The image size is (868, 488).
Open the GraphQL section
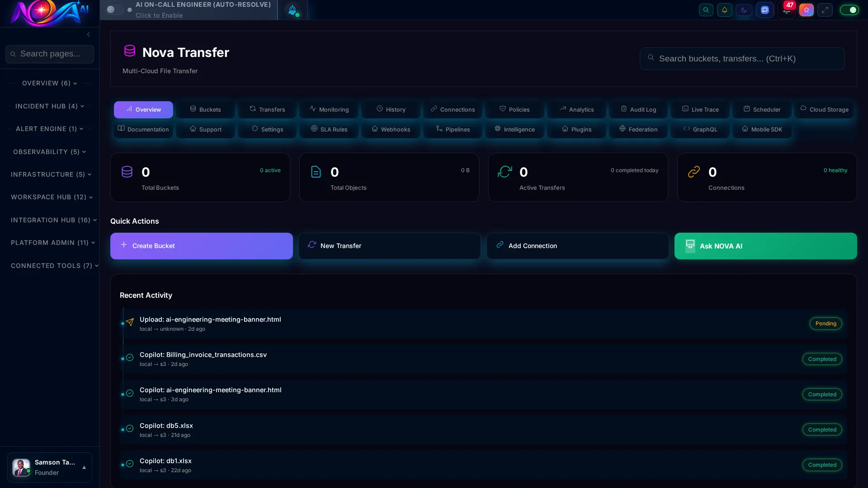click(x=700, y=129)
